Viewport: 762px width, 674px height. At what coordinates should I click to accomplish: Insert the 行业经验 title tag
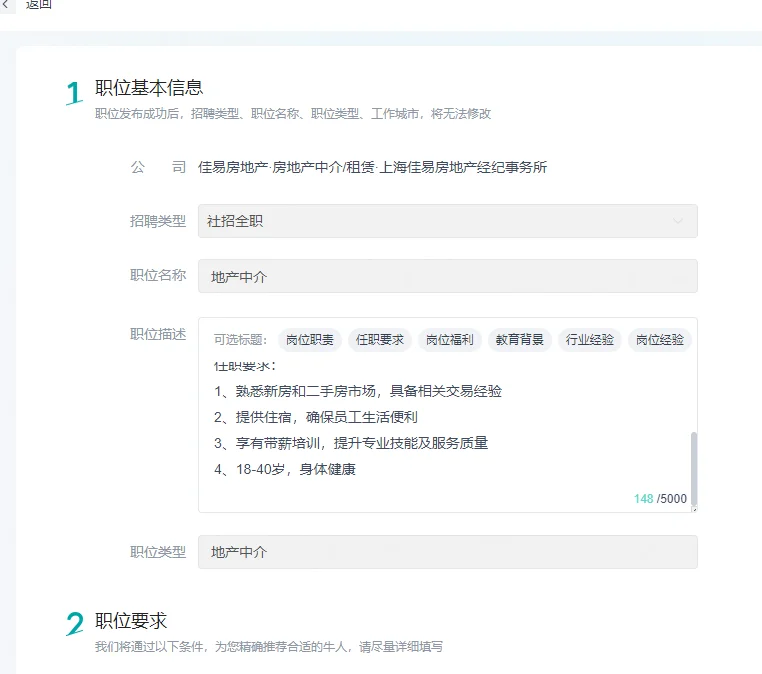pyautogui.click(x=589, y=340)
